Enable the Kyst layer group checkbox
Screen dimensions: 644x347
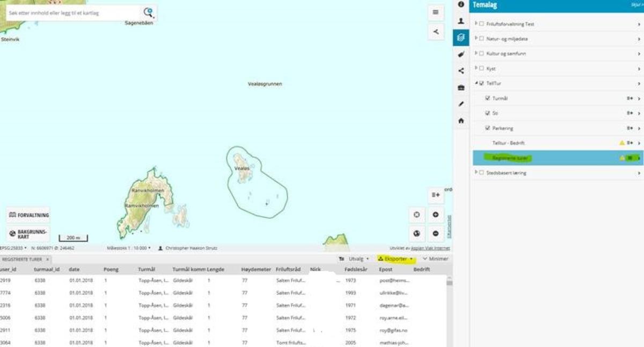point(481,69)
